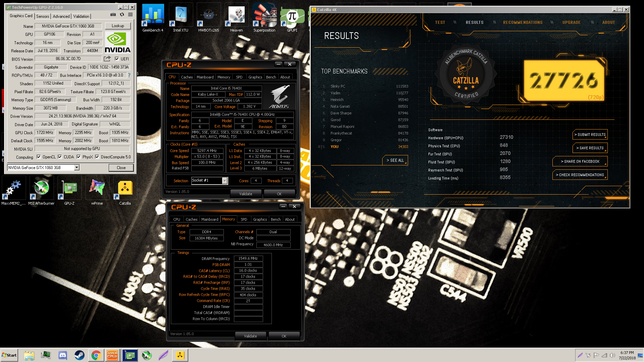
Task: Open Mainboard tab in upper CPU-Z window
Action: click(x=205, y=77)
